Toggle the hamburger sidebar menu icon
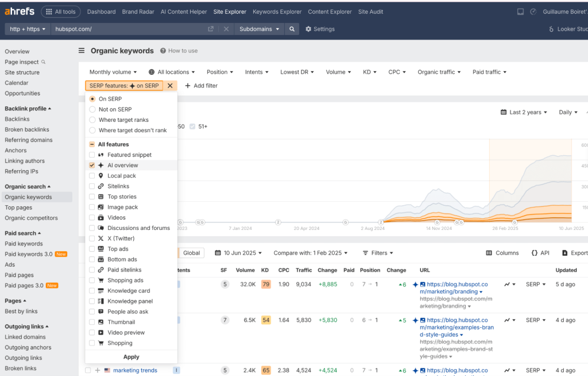The image size is (588, 376). [x=82, y=51]
